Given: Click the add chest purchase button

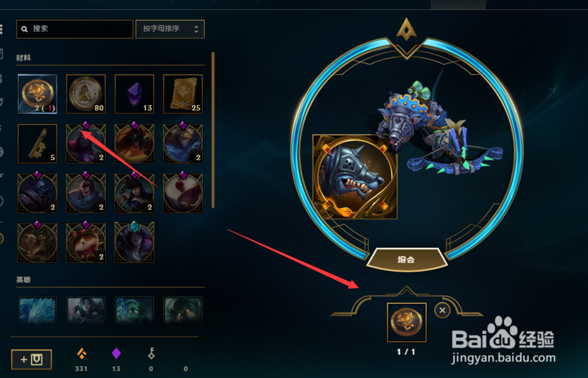Looking at the screenshot, I should click(x=32, y=360).
